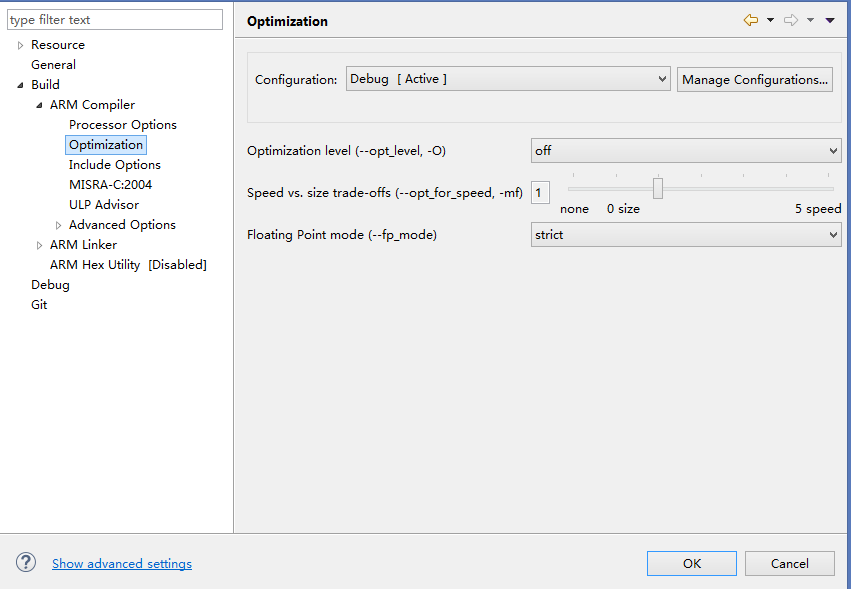Select Include Options in the tree

point(114,165)
